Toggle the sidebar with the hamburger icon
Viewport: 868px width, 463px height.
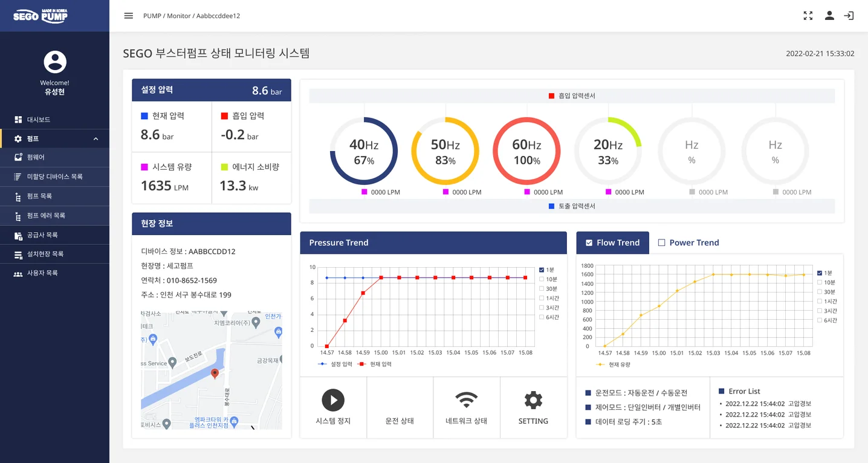click(128, 16)
